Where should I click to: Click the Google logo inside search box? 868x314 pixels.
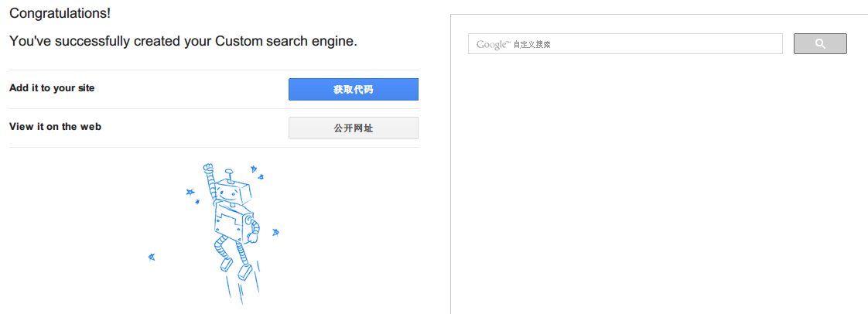click(x=493, y=44)
